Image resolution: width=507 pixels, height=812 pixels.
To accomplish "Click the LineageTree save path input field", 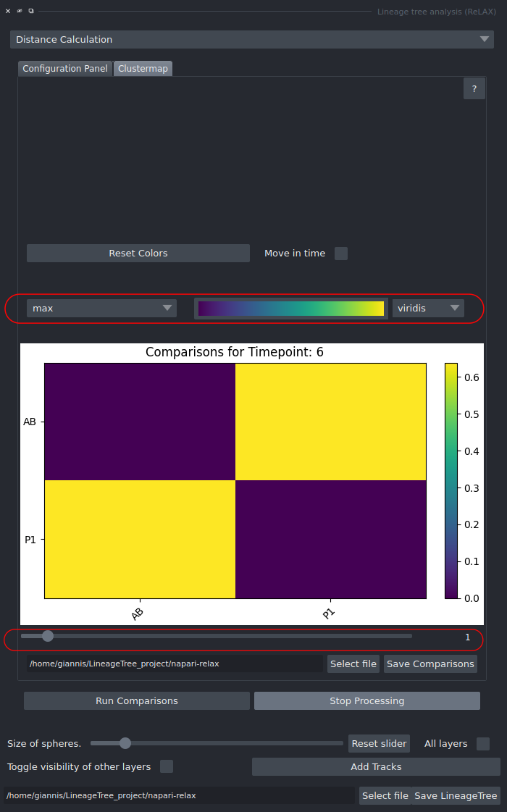I will coord(179,796).
